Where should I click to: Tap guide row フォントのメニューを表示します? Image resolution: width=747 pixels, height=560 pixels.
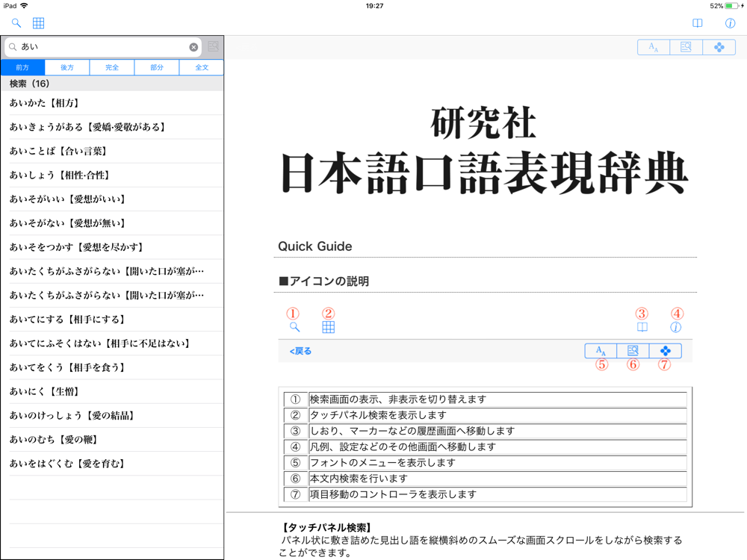click(x=486, y=462)
